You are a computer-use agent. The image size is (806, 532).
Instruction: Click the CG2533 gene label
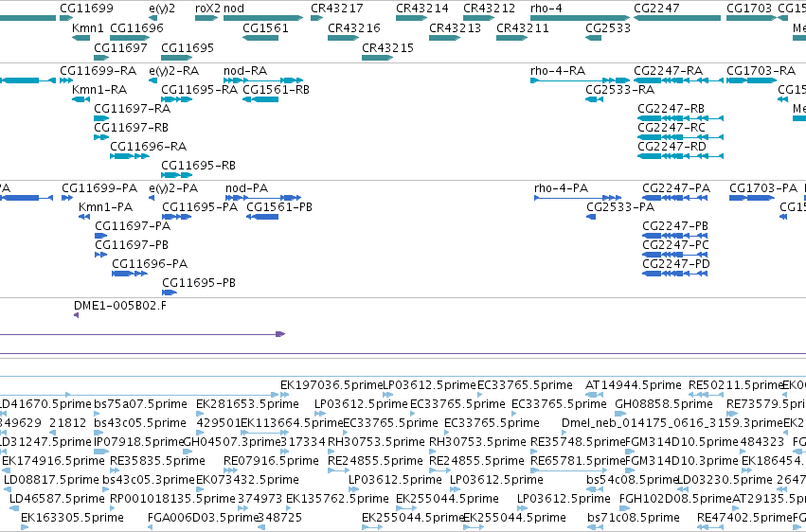pos(608,27)
